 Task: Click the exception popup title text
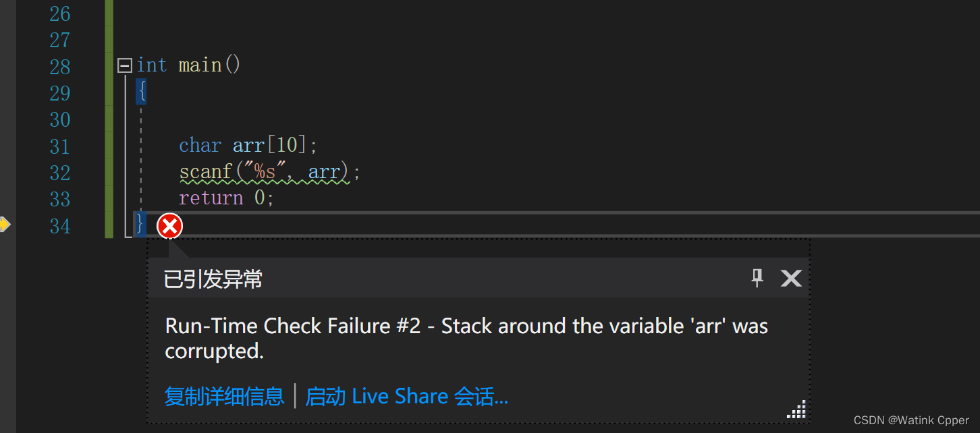pyautogui.click(x=213, y=279)
